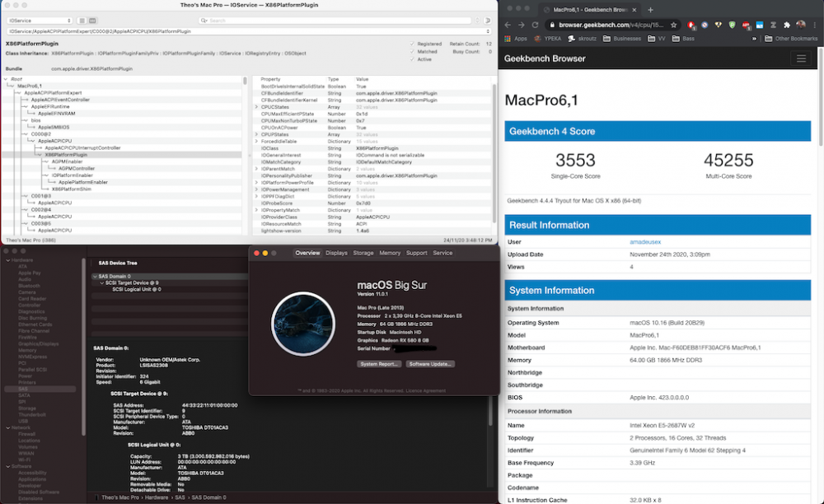Click the Software Update button
Screen dimensions: 824x504
click(x=430, y=364)
